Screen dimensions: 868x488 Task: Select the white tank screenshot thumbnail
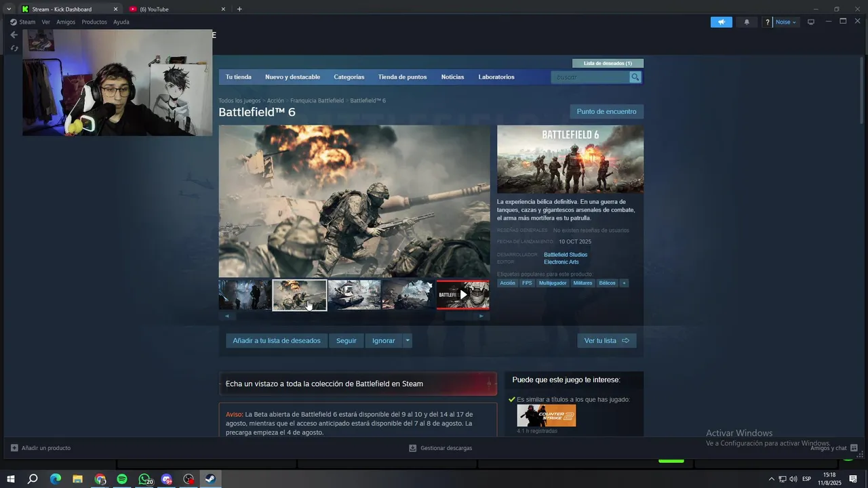(x=354, y=295)
